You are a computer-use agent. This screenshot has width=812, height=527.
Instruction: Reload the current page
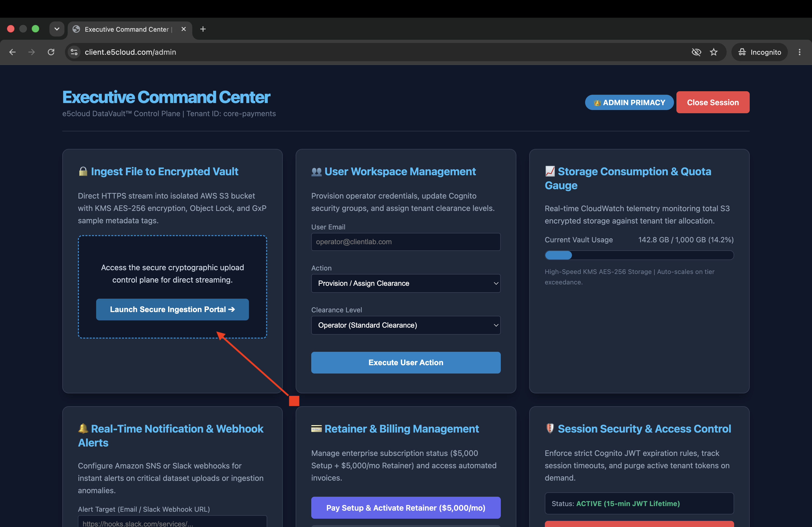coord(51,52)
